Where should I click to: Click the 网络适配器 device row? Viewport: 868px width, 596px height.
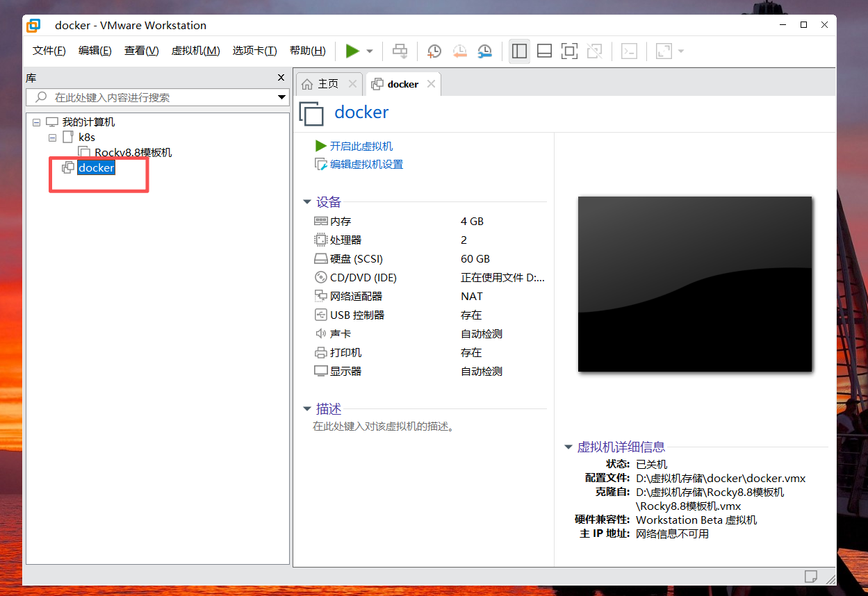pos(429,297)
